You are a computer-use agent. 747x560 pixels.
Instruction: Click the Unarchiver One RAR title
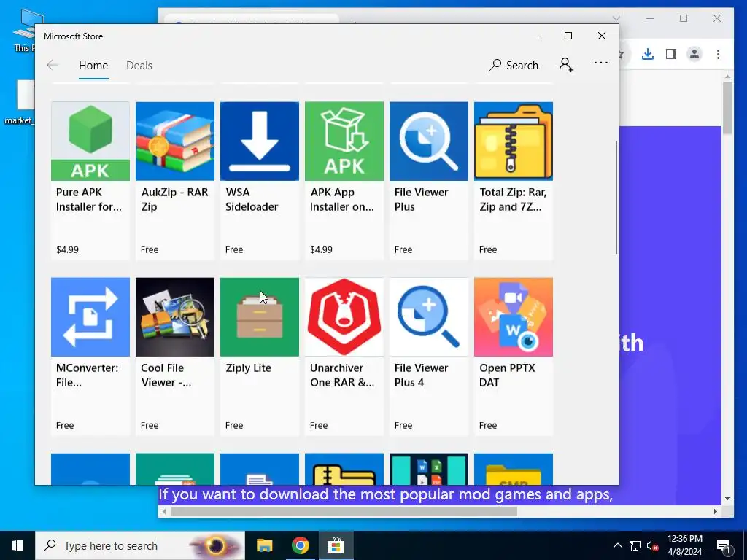coord(342,376)
